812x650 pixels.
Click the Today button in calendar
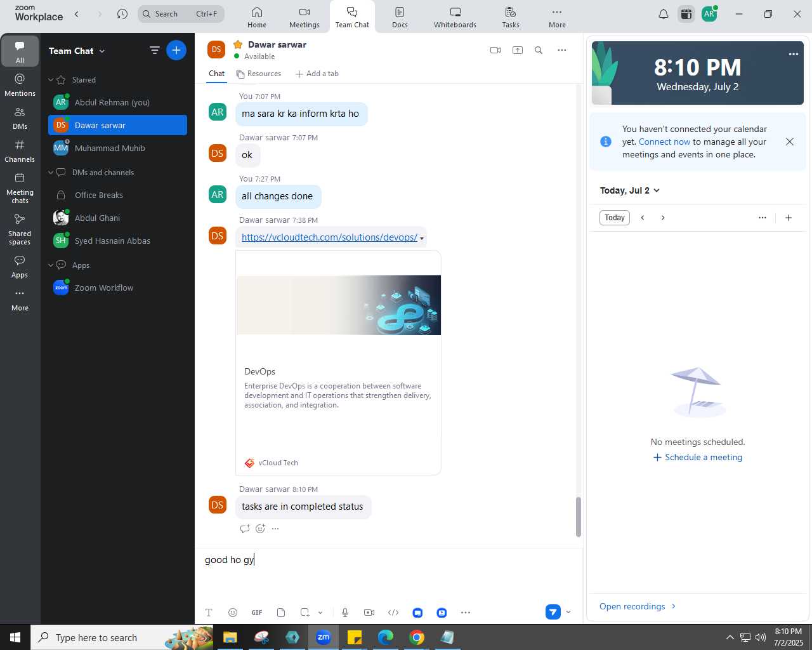(x=615, y=218)
